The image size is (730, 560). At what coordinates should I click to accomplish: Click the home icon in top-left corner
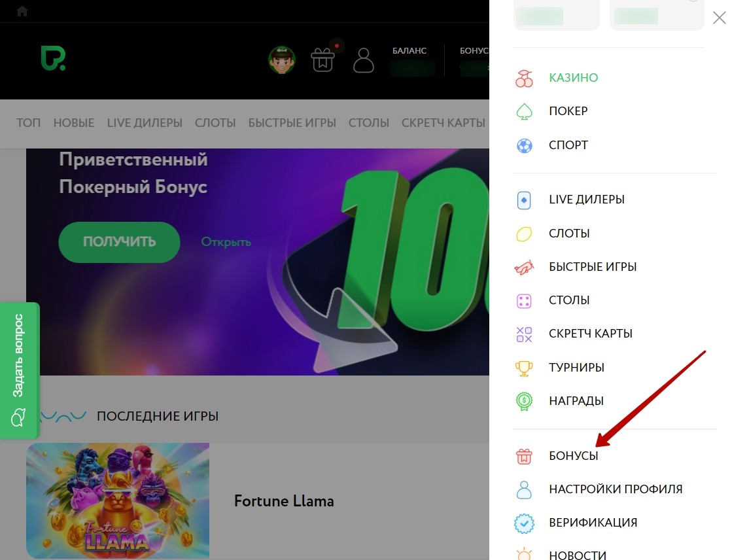coord(22,10)
